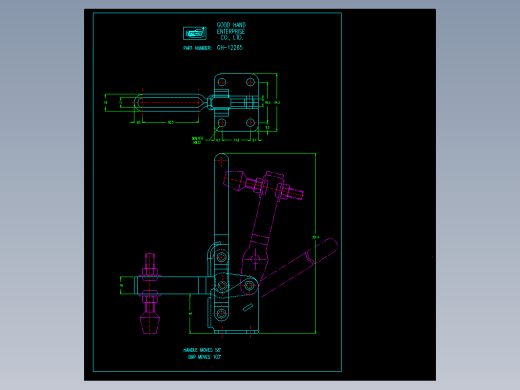Click the magenta spindle tip below the clamp bar
The image size is (520, 390).
point(149,323)
